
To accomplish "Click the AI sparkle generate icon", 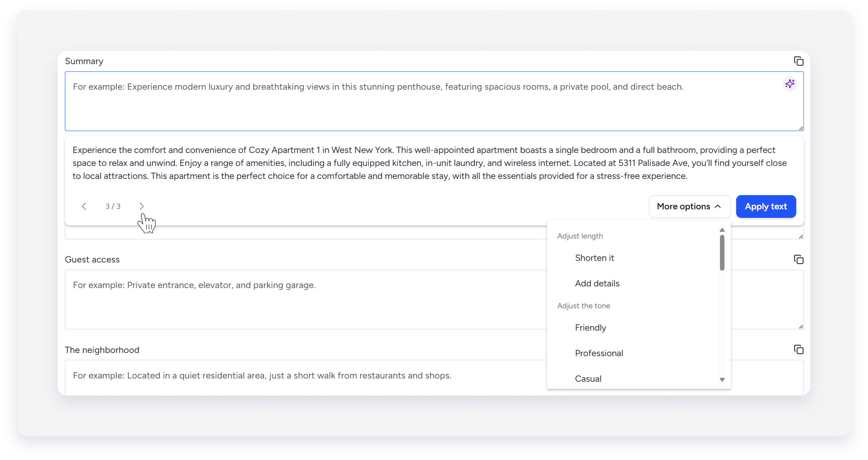I will coord(789,84).
